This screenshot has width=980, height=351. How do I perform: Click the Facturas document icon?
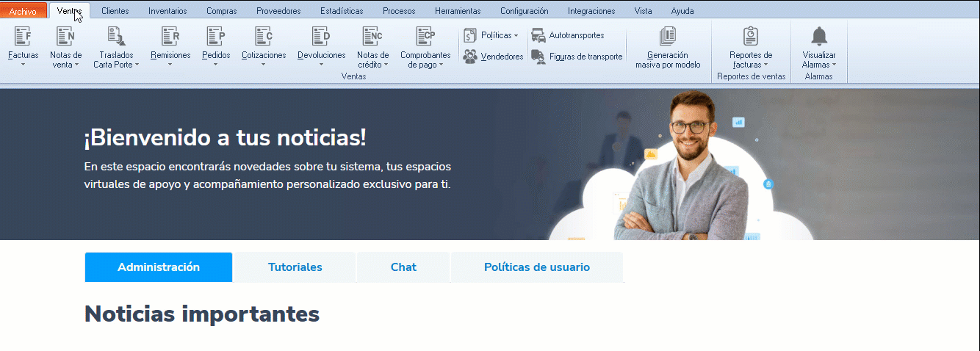(x=23, y=36)
